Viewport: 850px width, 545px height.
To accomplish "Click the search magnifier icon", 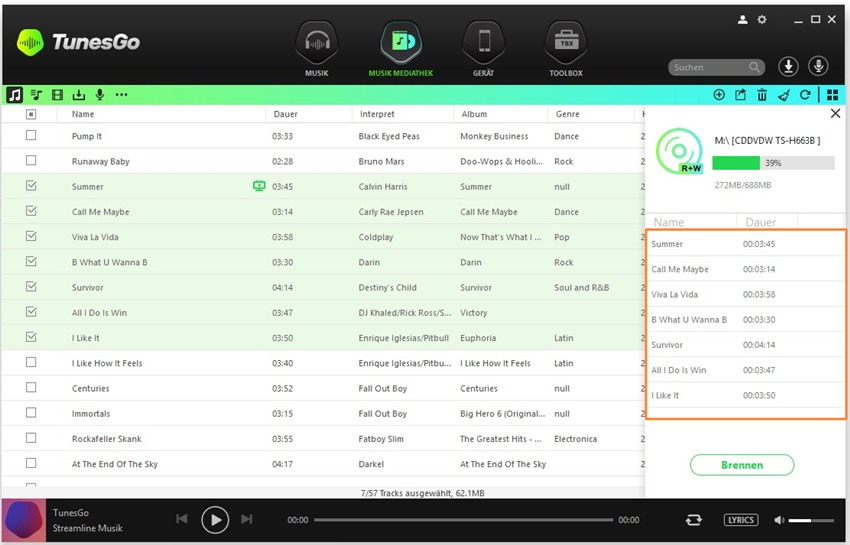I will click(755, 67).
